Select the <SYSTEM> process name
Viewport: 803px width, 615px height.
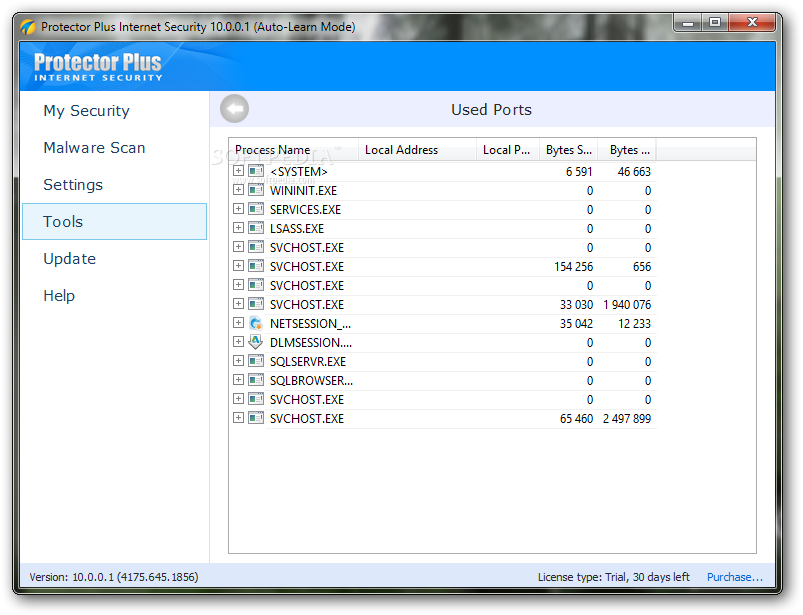coord(299,172)
